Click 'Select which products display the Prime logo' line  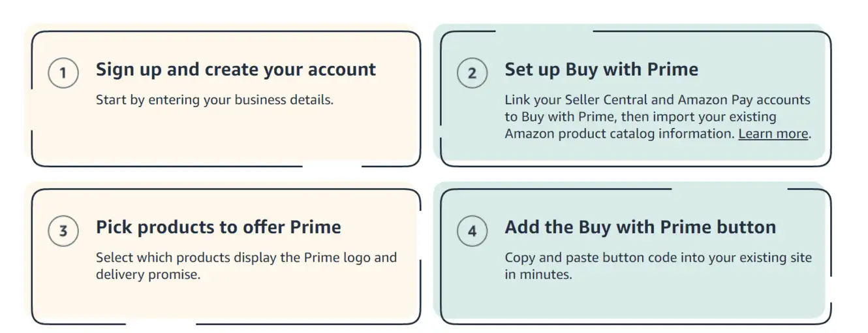click(x=246, y=257)
